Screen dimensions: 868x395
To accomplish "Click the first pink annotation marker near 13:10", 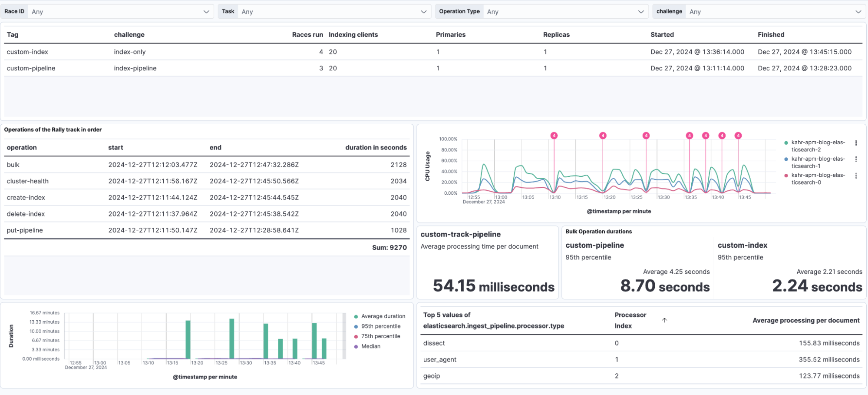I will click(554, 136).
